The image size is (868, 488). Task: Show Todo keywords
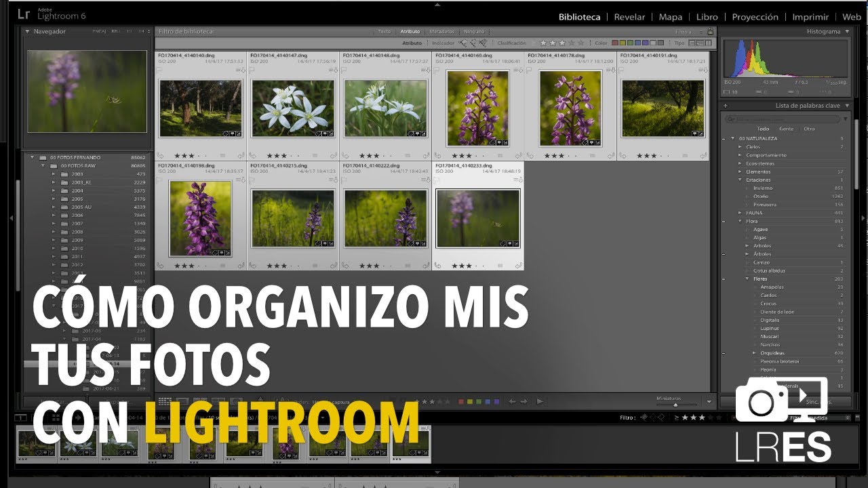(763, 129)
